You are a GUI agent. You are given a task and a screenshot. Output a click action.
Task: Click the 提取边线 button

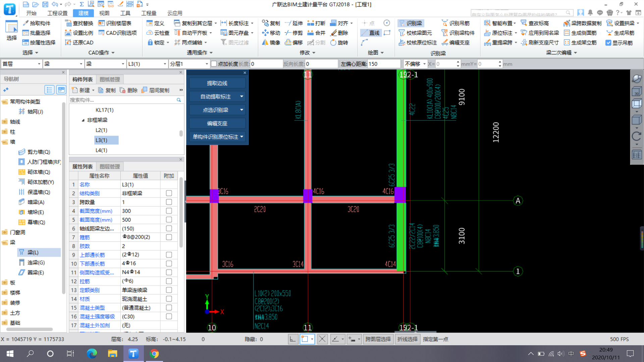point(217,83)
